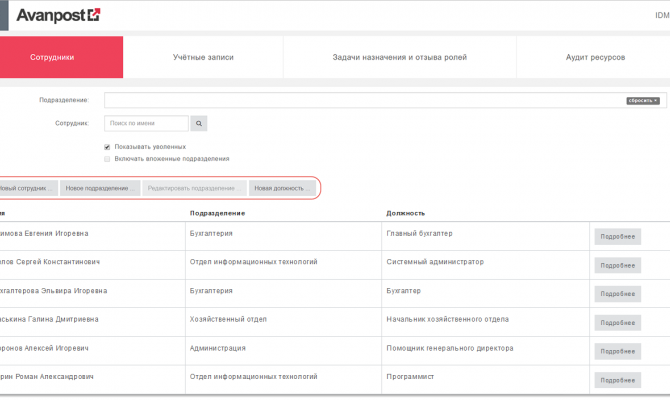Sort by the "Должность" column header
This screenshot has width=670, height=400.
pos(405,213)
